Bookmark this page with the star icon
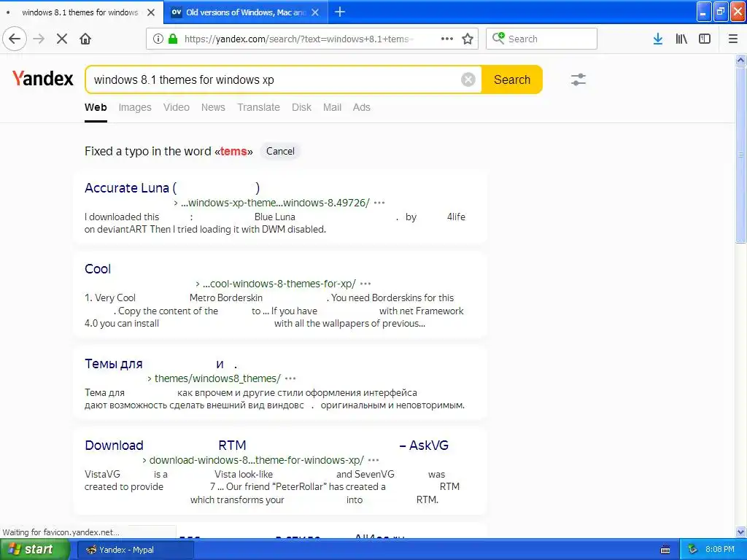 tap(468, 39)
